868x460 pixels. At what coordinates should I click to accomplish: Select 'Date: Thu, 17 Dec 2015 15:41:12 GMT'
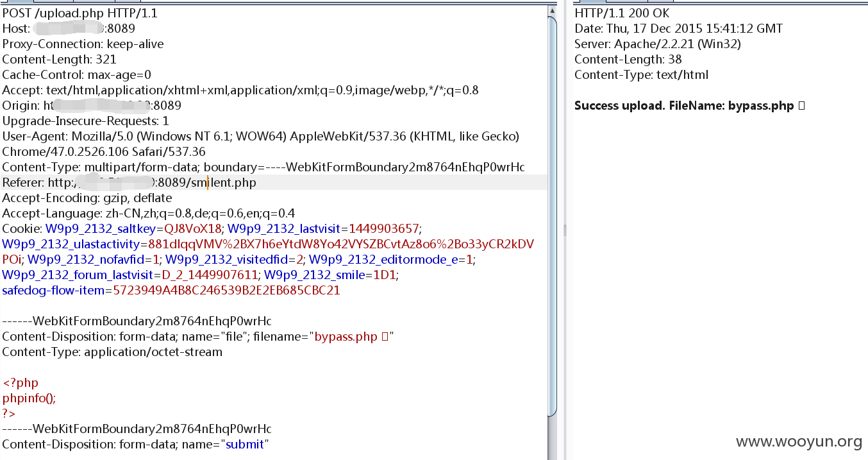pos(678,28)
